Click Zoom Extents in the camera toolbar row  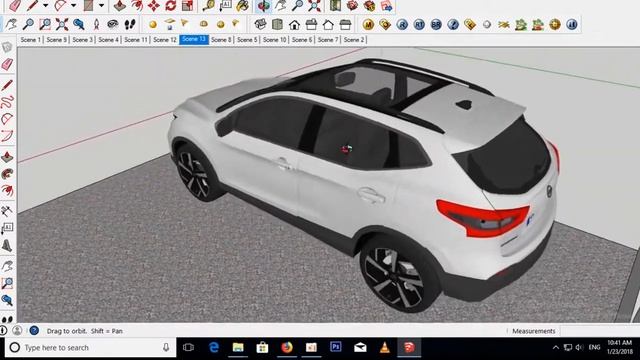[62, 24]
